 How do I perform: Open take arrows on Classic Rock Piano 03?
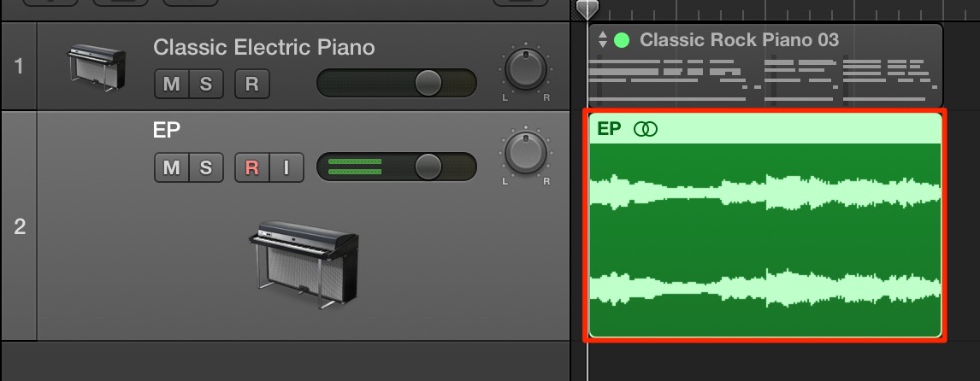tap(603, 40)
